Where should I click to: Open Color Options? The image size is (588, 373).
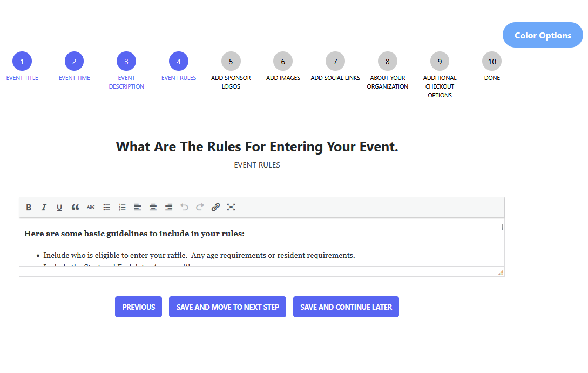coord(543,35)
